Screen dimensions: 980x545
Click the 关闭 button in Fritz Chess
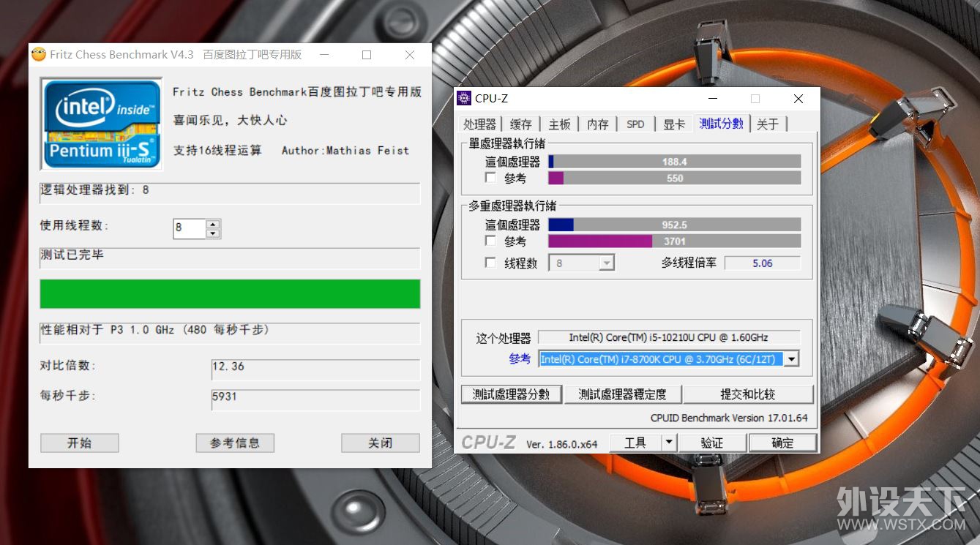click(x=380, y=443)
